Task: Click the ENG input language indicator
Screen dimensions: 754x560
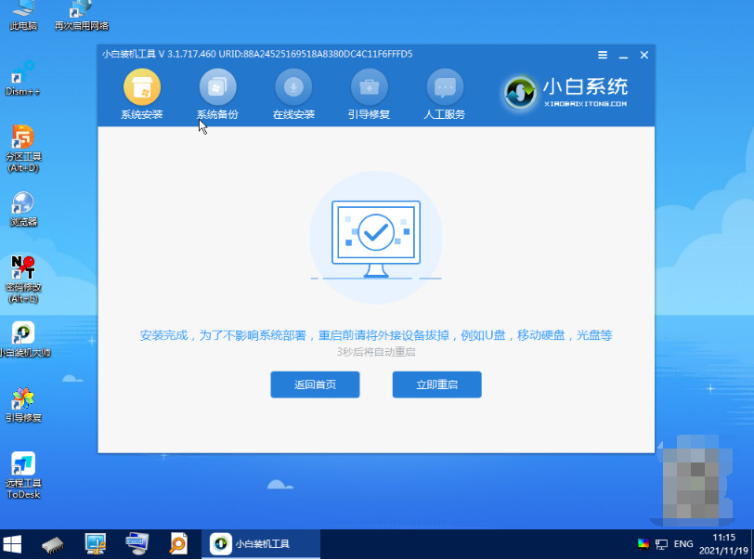Action: pos(683,544)
